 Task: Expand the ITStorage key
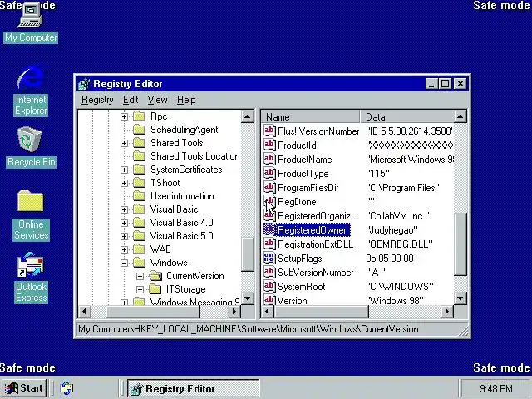(x=140, y=289)
